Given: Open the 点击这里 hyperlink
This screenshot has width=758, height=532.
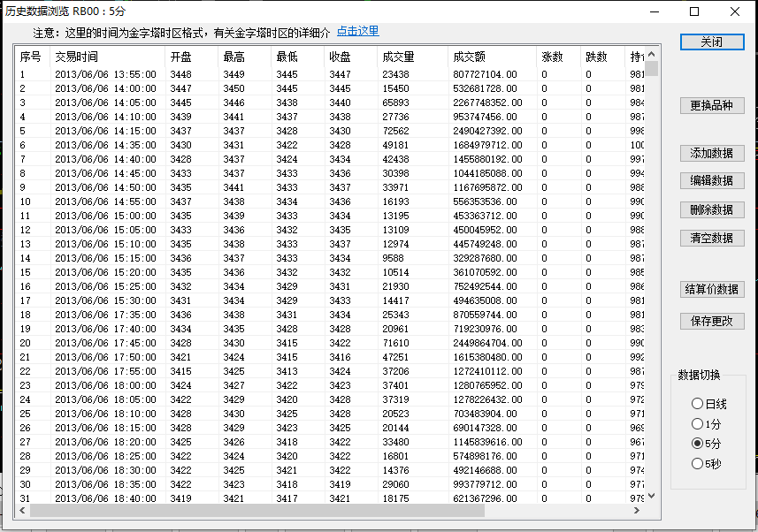Looking at the screenshot, I should pyautogui.click(x=357, y=32).
